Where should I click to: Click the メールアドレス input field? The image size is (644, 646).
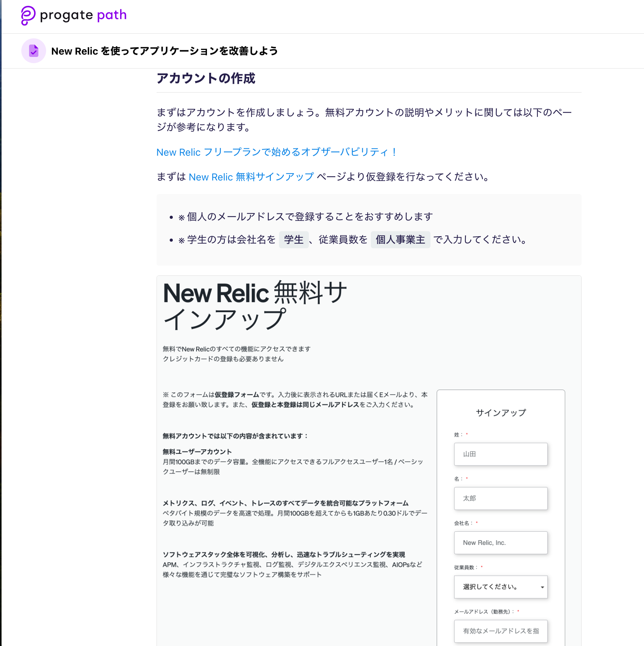pyautogui.click(x=501, y=631)
